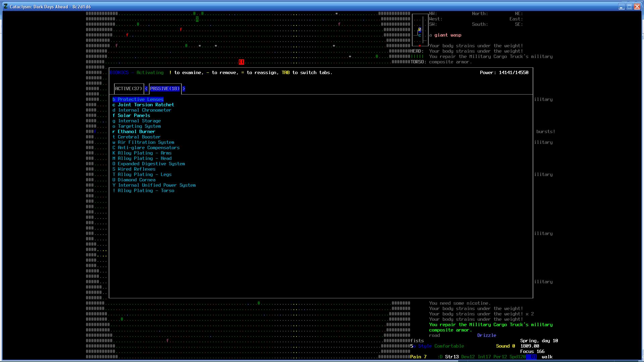Click the right arrow after the PASSIVE tab
The width and height of the screenshot is (644, 362).
184,89
